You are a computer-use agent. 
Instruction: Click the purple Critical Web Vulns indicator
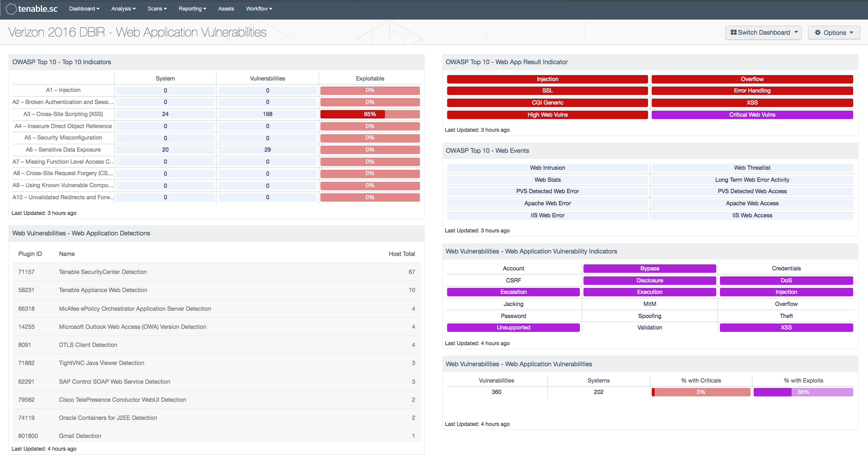752,115
